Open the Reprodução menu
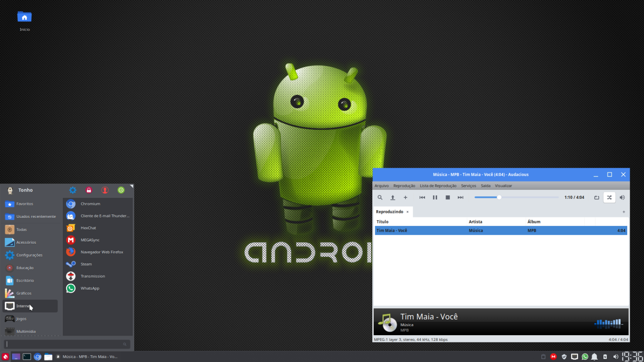This screenshot has width=644, height=362. (x=404, y=186)
